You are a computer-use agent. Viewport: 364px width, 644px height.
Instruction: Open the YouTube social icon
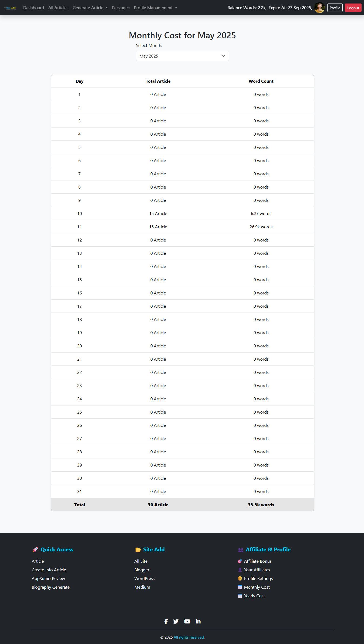(187, 621)
